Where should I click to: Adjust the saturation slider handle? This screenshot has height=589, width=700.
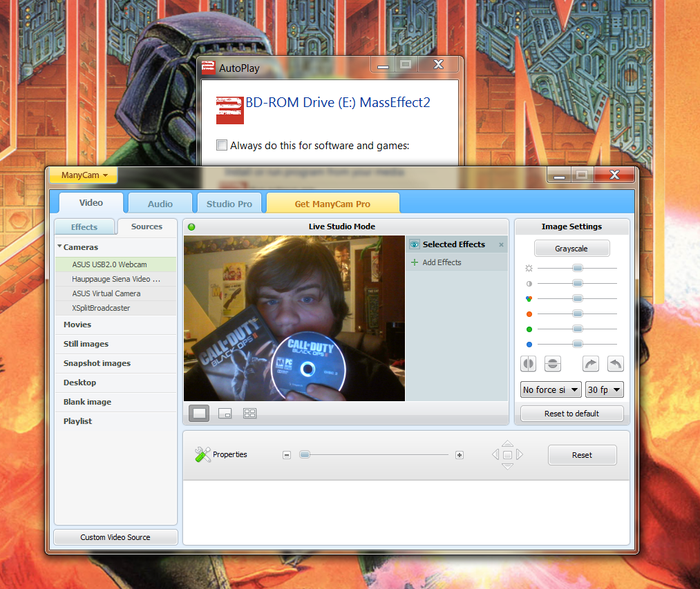coord(577,298)
